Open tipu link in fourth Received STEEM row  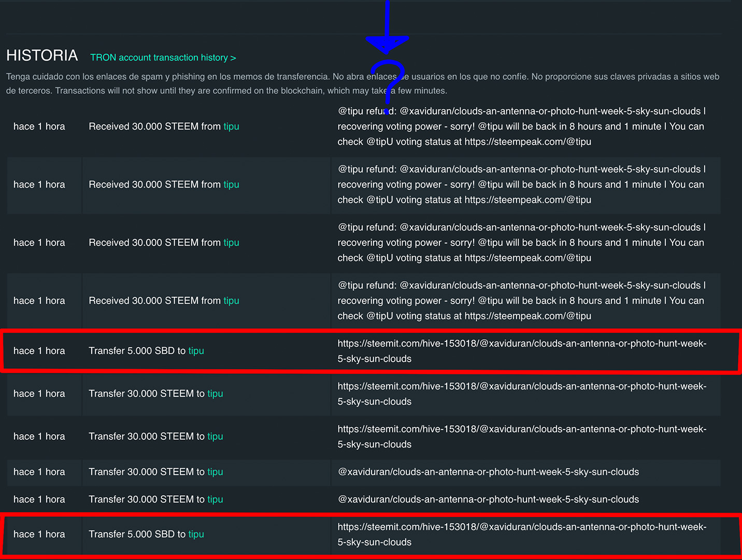pos(231,300)
